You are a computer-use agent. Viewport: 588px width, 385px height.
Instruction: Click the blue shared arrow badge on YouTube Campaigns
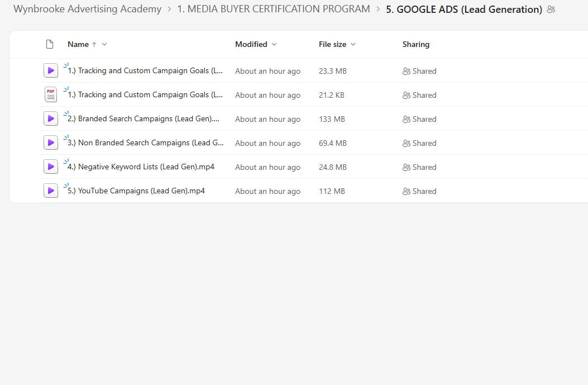[67, 185]
